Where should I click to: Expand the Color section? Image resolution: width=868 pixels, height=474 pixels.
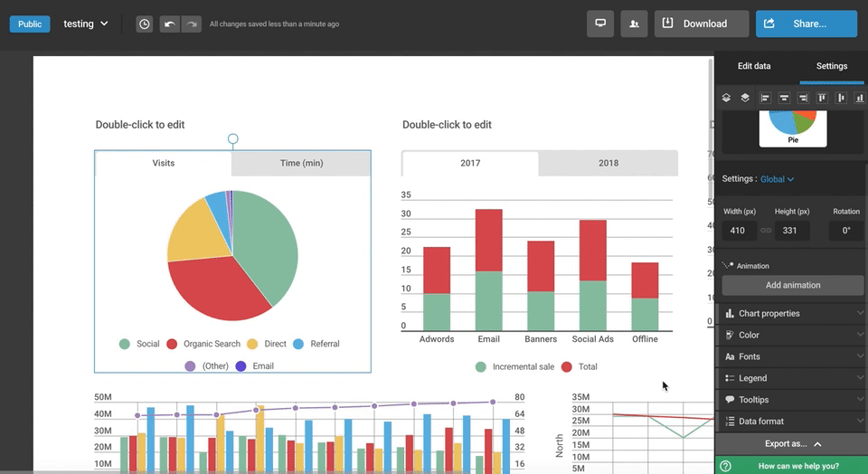pyautogui.click(x=793, y=335)
